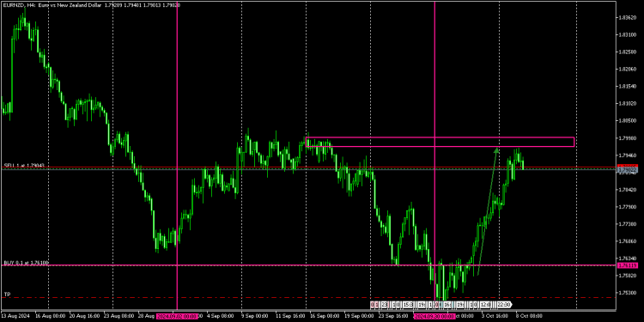The height and width of the screenshot is (322, 644).
Task: Click the 1.80500 price scale value
Action: (628, 121)
